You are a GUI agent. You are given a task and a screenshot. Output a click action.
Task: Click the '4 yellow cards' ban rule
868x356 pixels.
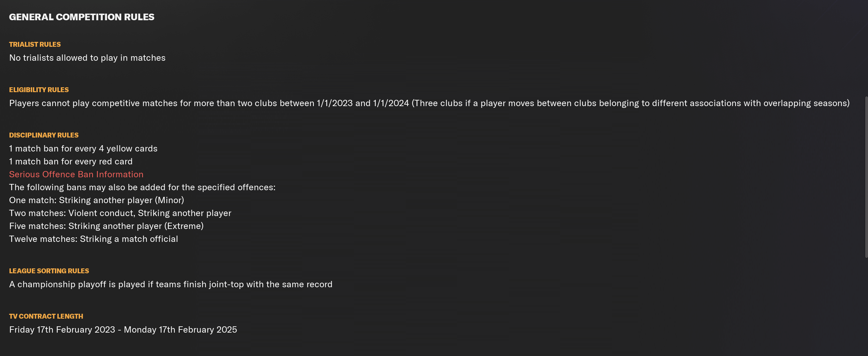[x=83, y=149]
